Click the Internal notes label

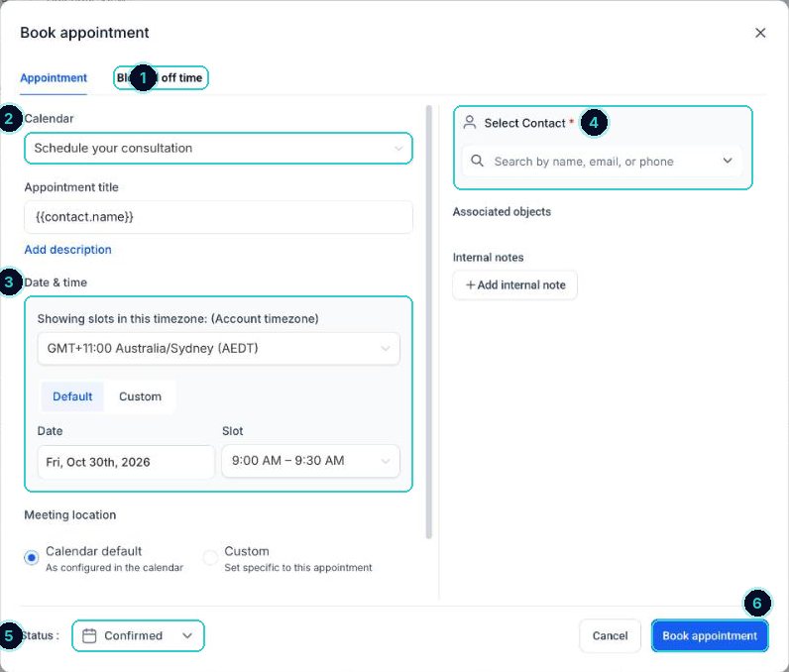[x=488, y=258]
